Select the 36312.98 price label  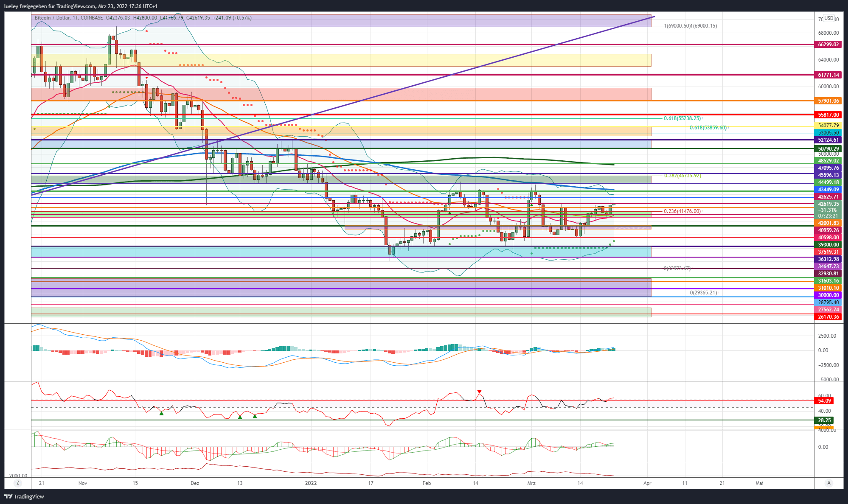pos(828,259)
